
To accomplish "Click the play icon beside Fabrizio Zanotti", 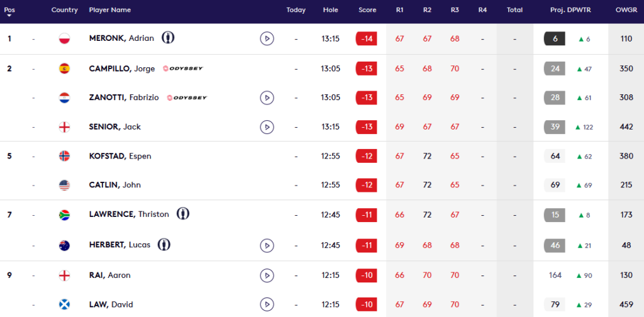I will [267, 97].
